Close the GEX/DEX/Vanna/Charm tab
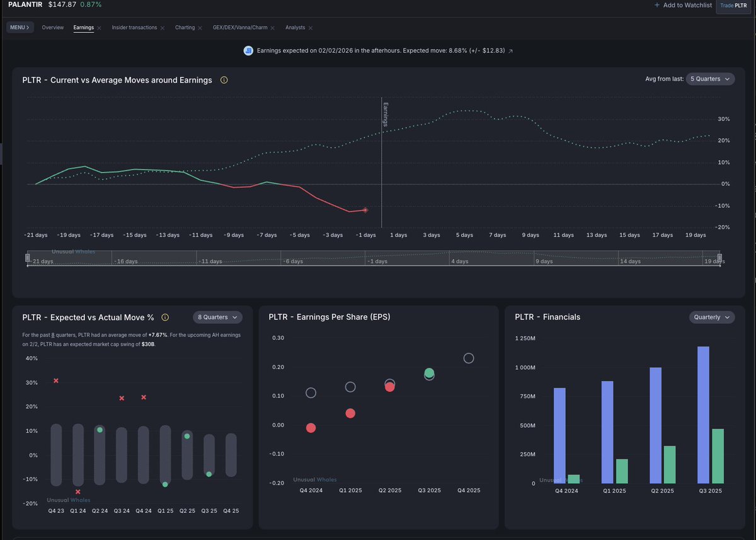 273,28
